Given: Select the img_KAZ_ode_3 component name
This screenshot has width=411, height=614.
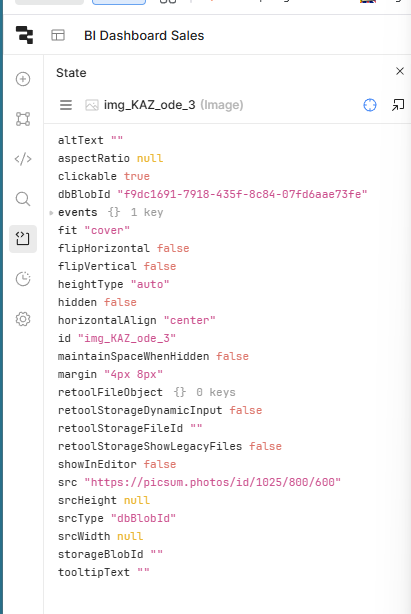Looking at the screenshot, I should point(149,105).
